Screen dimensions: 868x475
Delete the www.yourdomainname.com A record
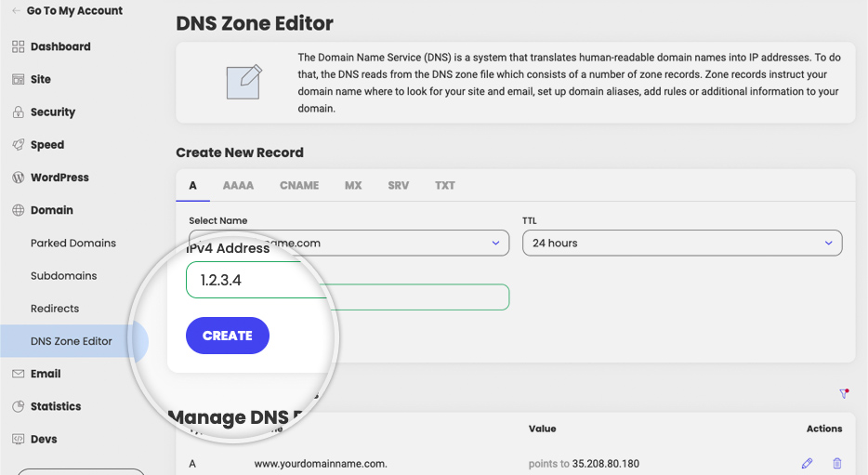(x=837, y=463)
